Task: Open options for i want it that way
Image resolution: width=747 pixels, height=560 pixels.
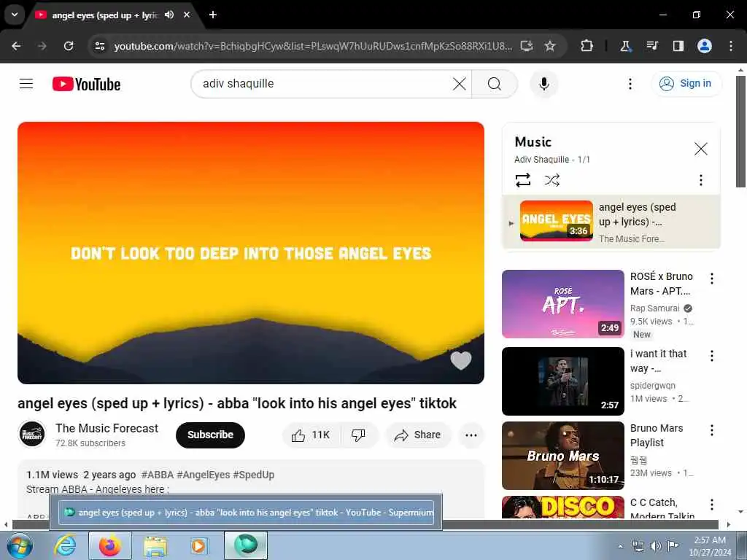Action: (712, 356)
